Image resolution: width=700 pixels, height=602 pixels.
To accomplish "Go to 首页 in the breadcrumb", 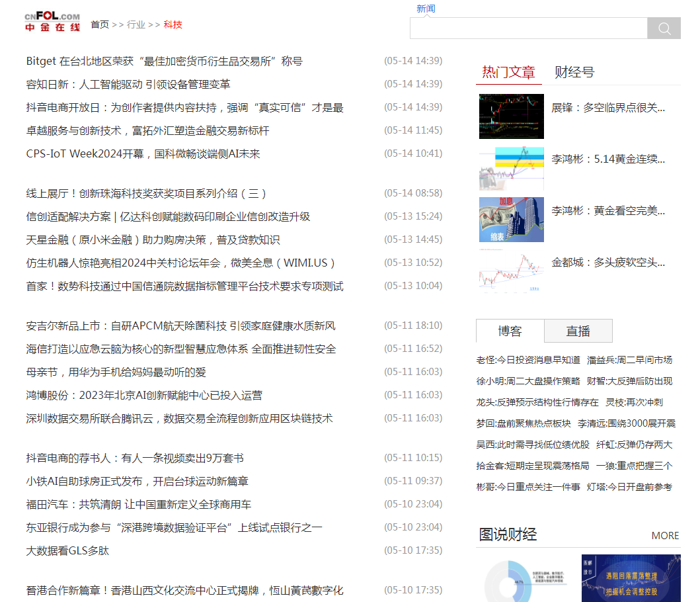I will (100, 24).
